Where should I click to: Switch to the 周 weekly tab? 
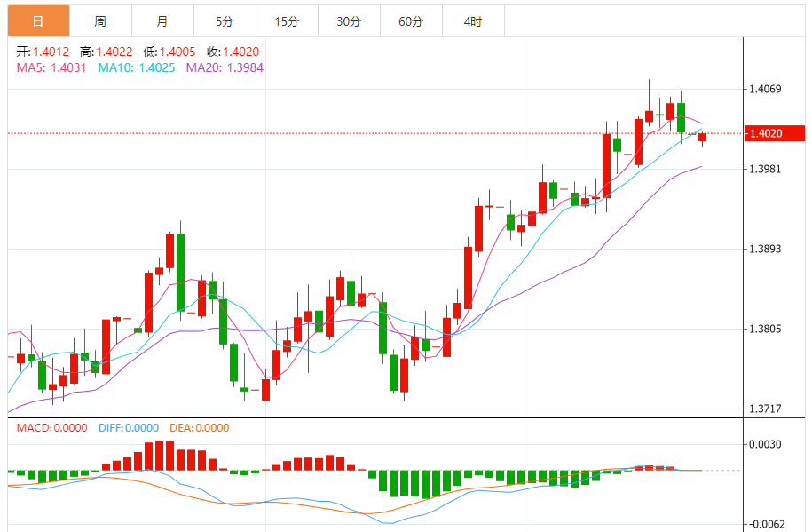[x=100, y=21]
